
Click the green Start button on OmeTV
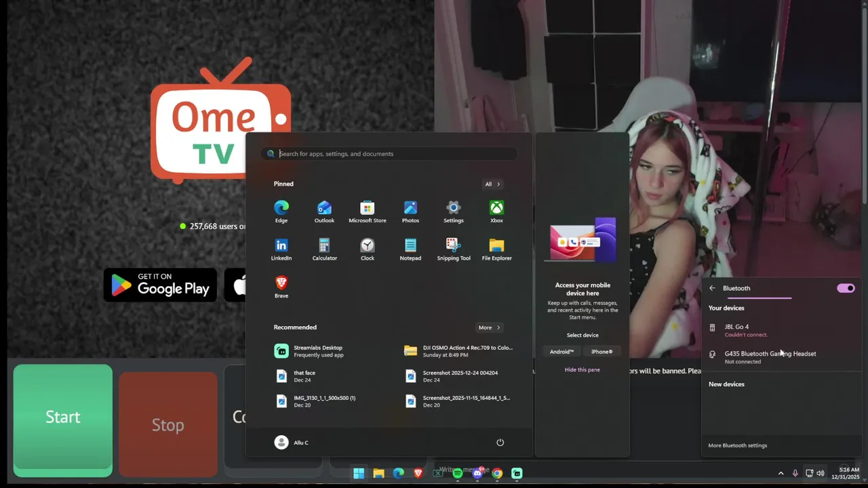tap(63, 417)
